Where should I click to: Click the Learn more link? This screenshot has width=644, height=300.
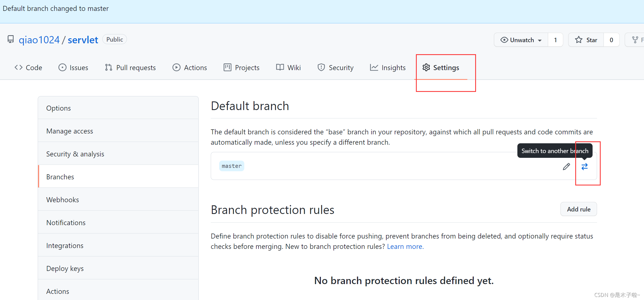coord(405,246)
